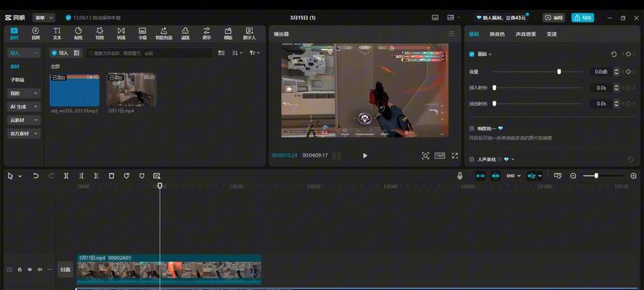
Task: Select the 基础 tab in properties panel
Action: coord(474,34)
